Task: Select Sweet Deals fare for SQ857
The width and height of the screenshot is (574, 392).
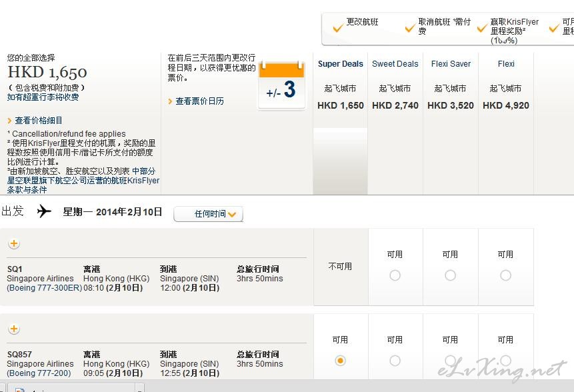Action: point(395,361)
